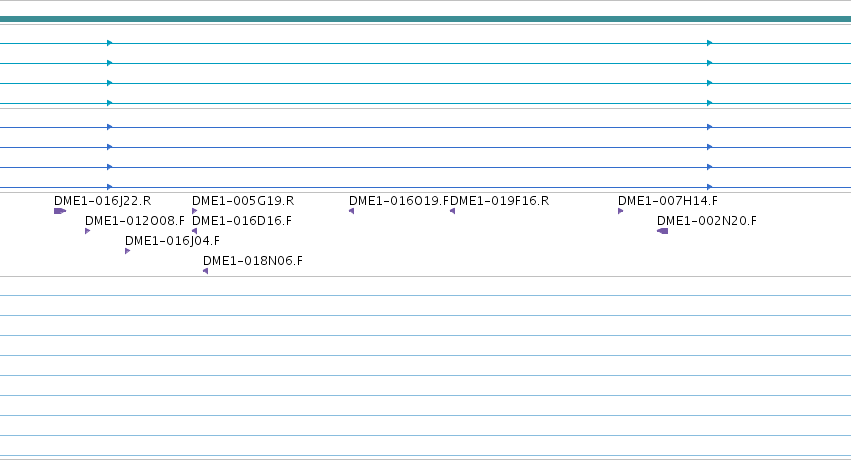Select the DME1-012O08.F label
Viewport: 851px width, 460px height.
[x=135, y=221]
